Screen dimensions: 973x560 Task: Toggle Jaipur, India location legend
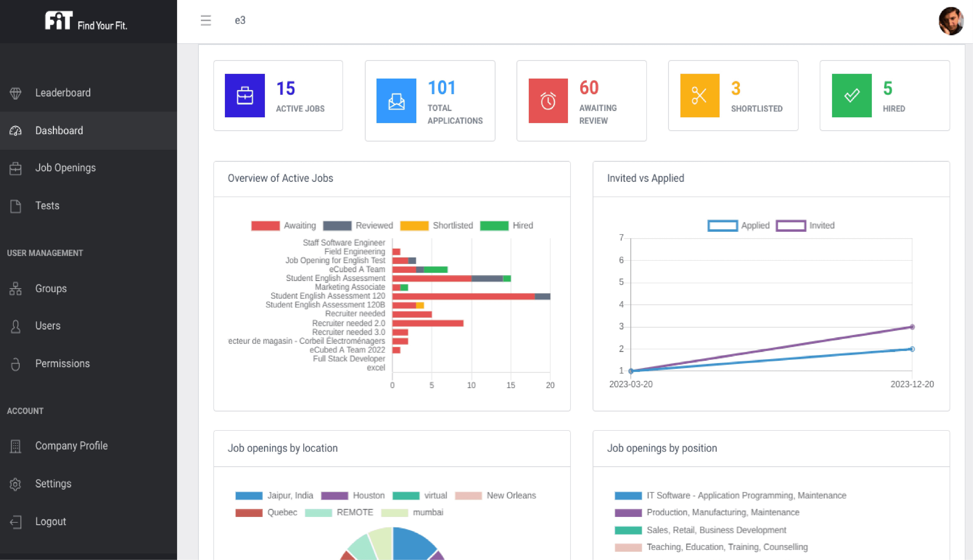(274, 495)
